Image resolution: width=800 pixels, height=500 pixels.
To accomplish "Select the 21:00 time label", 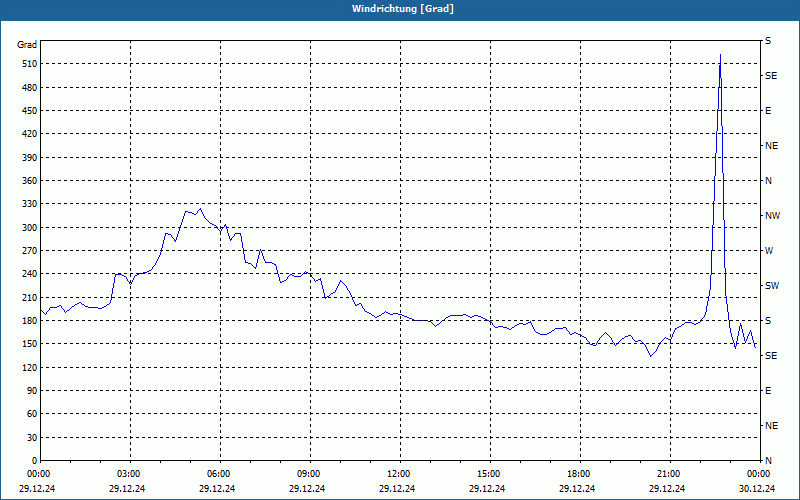I will 669,474.
